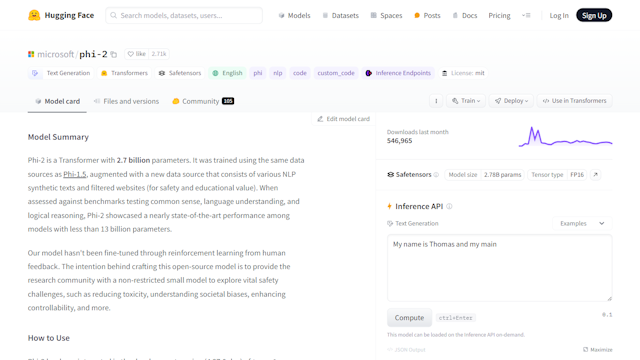Click Use in Transformers button

574,101
